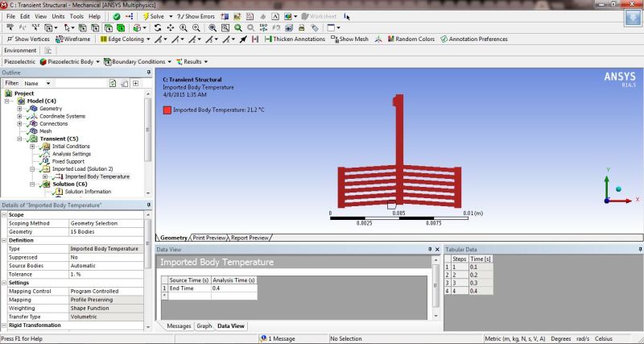Click the 1 Message status entry

(278, 338)
